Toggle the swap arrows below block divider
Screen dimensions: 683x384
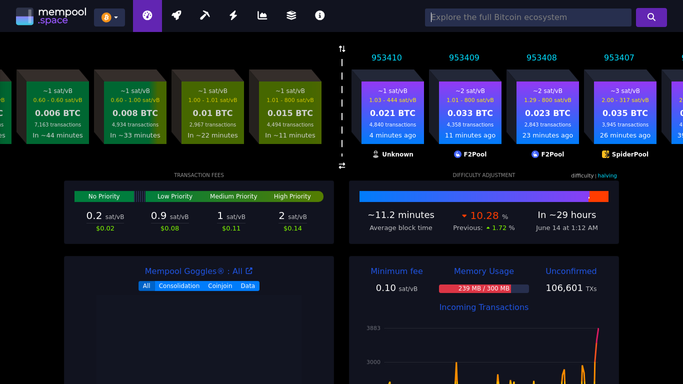(x=342, y=166)
